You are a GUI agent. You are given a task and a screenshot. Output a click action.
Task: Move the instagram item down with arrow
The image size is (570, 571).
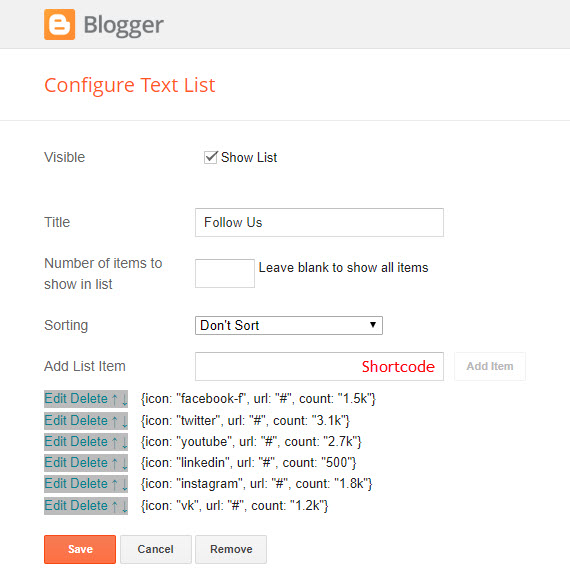tap(124, 485)
